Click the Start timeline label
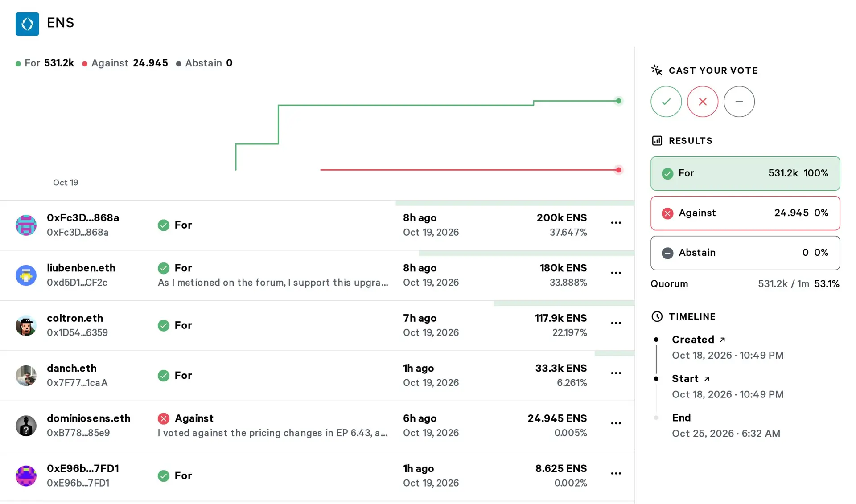856x504 pixels. click(x=685, y=379)
